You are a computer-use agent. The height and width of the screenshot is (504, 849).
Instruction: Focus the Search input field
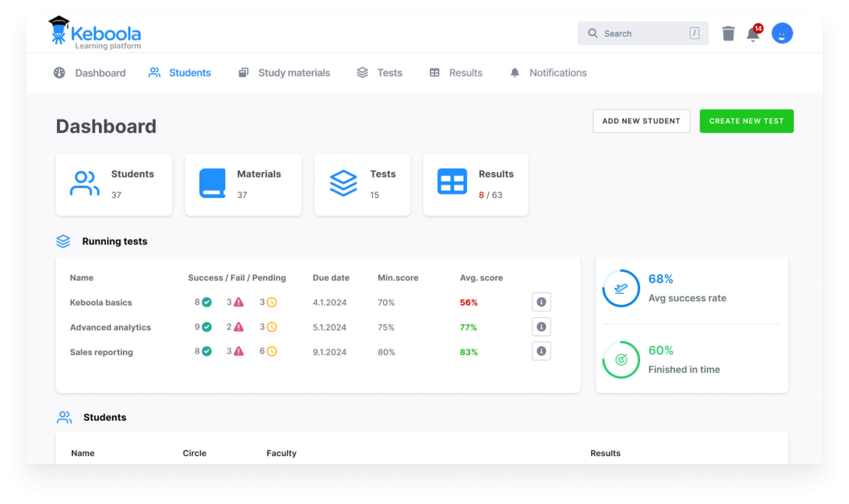(x=642, y=33)
